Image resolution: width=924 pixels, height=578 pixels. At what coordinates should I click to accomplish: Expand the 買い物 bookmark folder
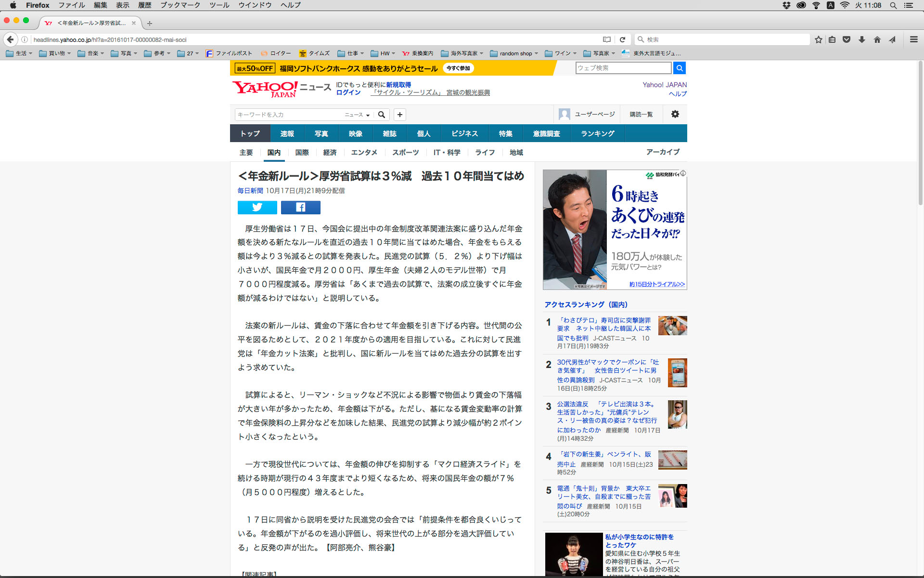55,53
